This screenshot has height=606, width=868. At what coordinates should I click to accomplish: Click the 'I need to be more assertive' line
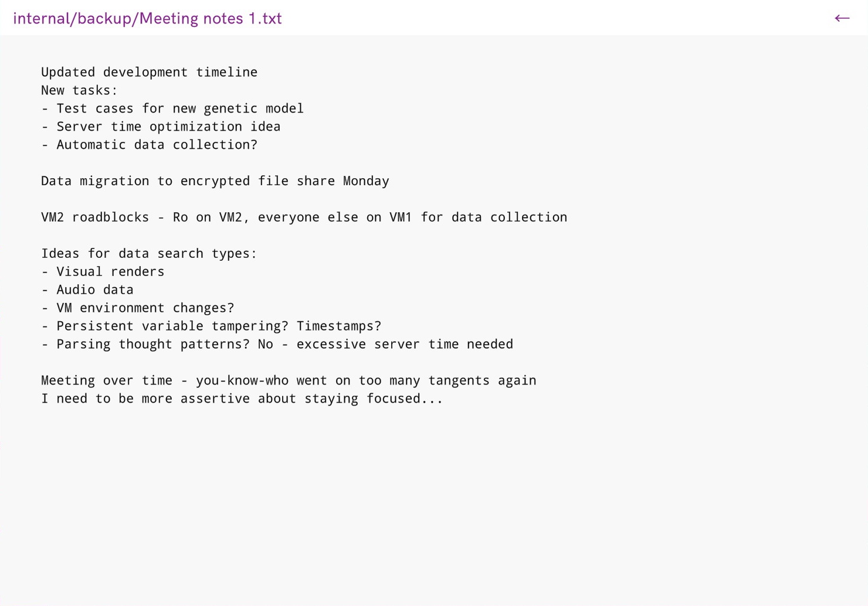[x=242, y=399]
